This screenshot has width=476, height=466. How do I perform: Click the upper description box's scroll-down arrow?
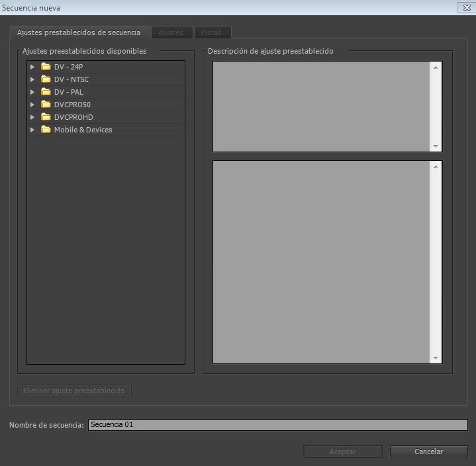(435, 146)
